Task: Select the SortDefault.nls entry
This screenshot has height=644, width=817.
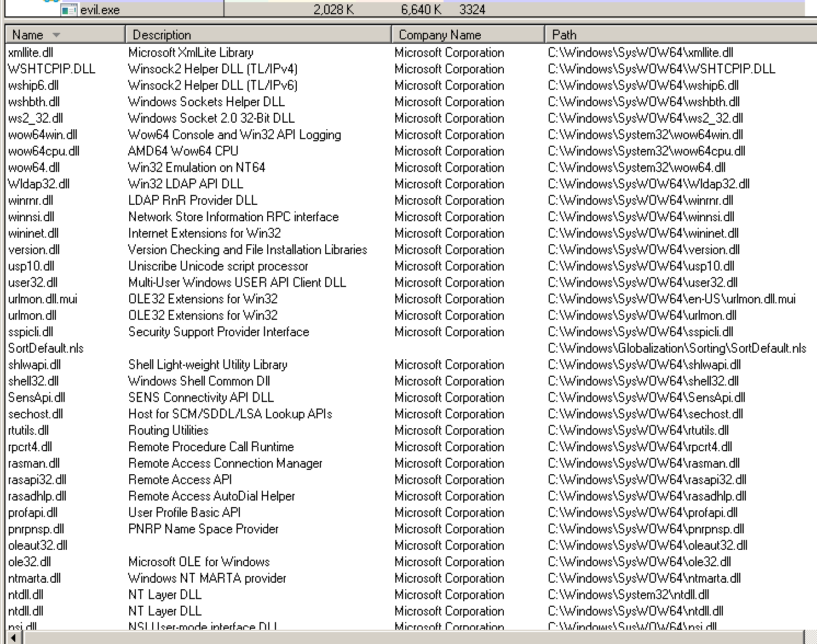Action: pos(46,348)
